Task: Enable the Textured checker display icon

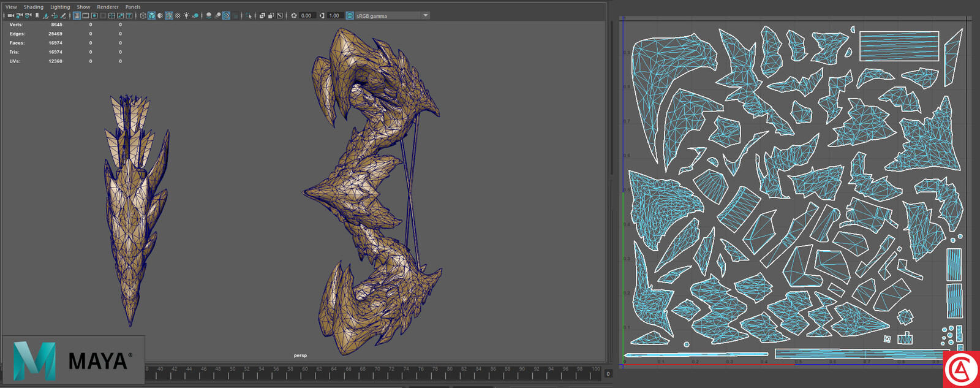Action: pyautogui.click(x=178, y=15)
